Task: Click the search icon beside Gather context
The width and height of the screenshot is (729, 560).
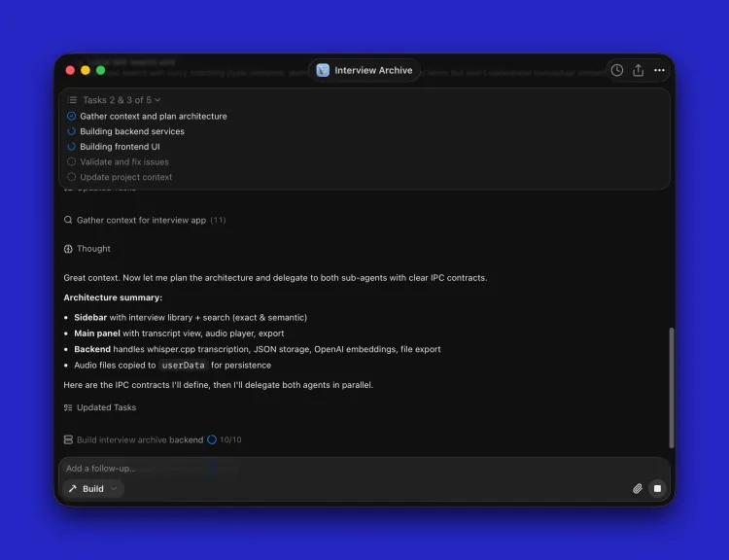Action: click(x=68, y=220)
